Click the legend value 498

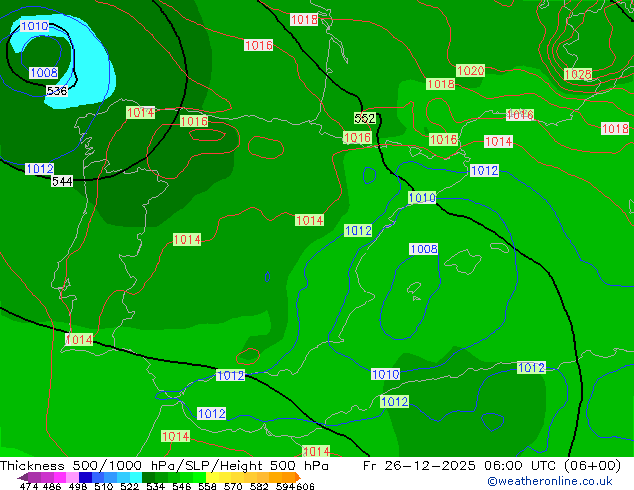(78, 486)
